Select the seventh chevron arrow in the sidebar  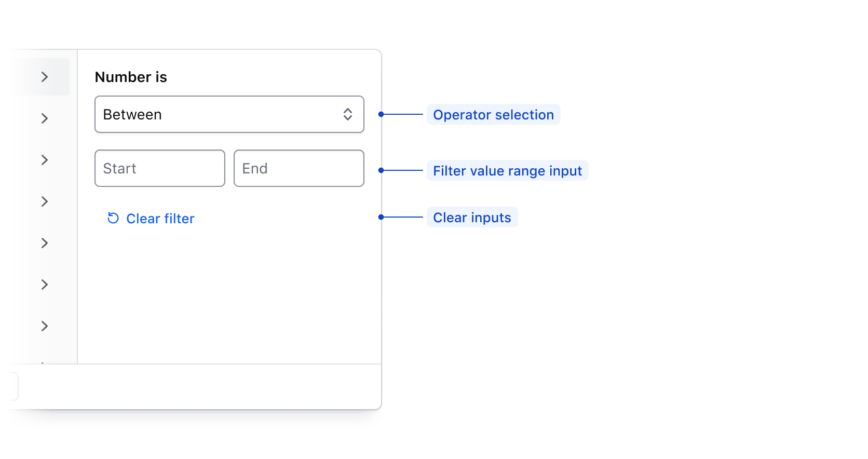pos(45,326)
